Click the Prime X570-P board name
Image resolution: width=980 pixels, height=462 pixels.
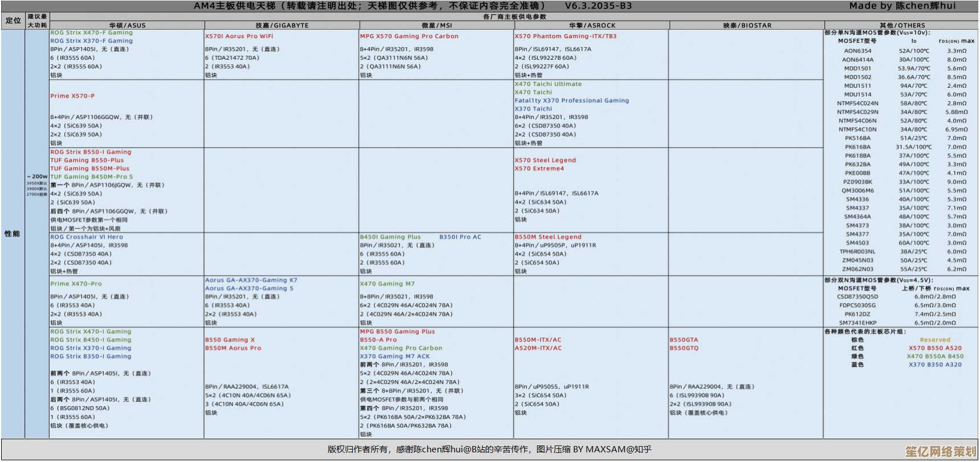[x=72, y=96]
